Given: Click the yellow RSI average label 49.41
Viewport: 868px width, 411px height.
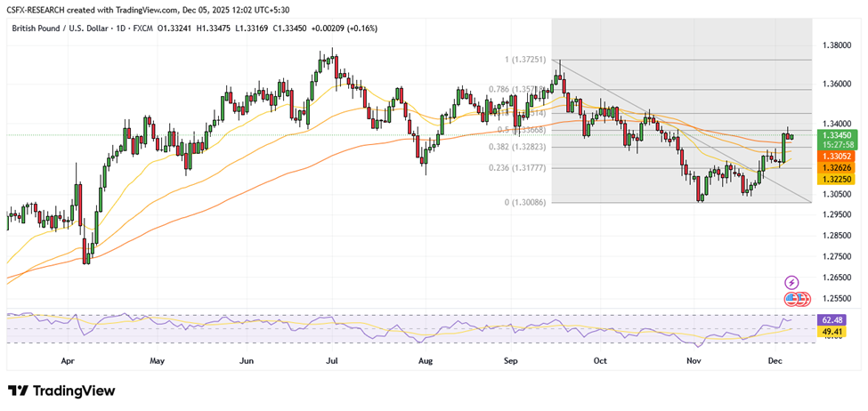Looking at the screenshot, I should tap(833, 332).
